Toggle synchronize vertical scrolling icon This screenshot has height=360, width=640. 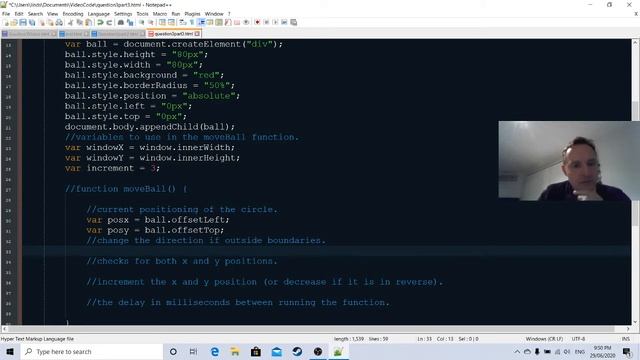coord(162,22)
